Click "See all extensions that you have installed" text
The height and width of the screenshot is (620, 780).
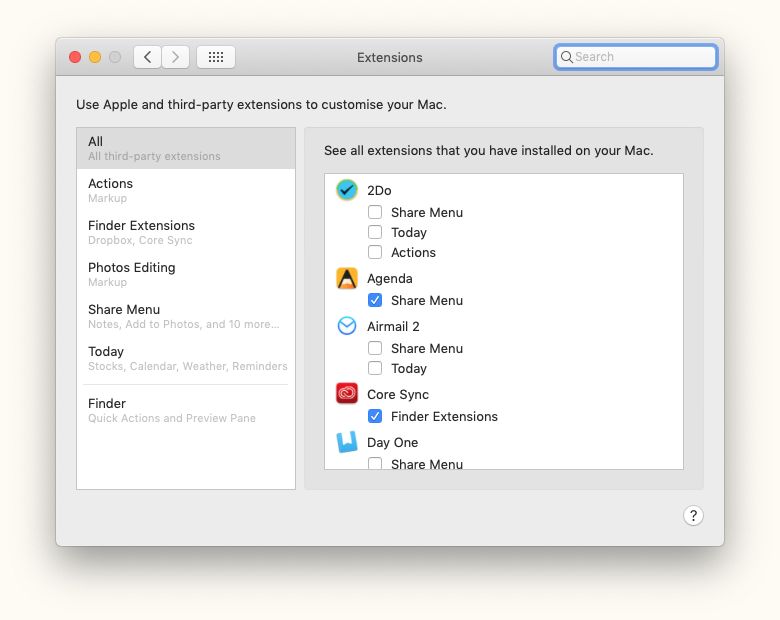(488, 150)
